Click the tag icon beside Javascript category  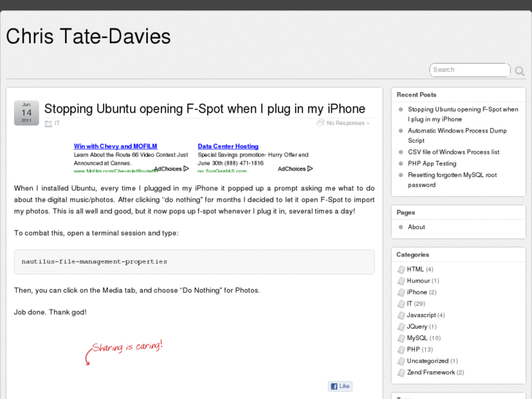[x=401, y=316]
